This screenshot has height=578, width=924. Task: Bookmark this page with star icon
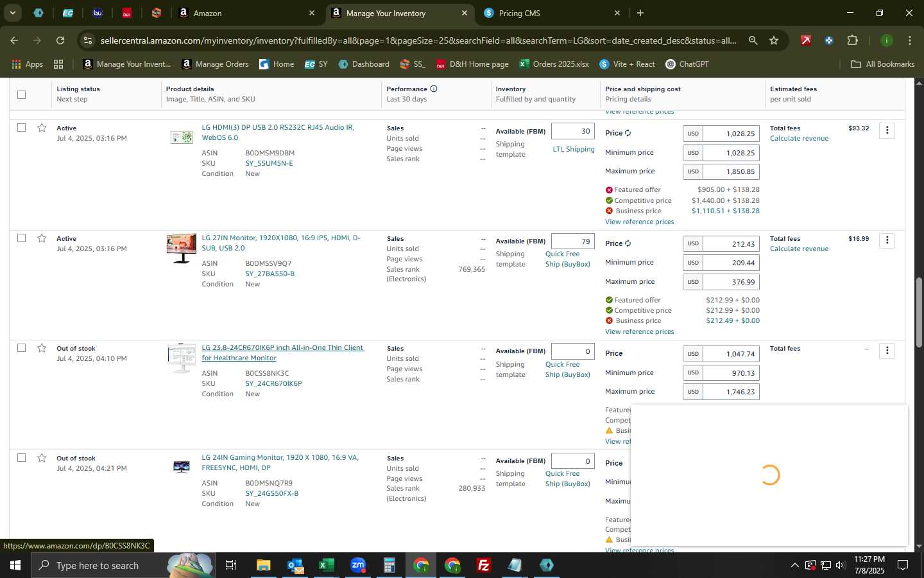pos(774,40)
